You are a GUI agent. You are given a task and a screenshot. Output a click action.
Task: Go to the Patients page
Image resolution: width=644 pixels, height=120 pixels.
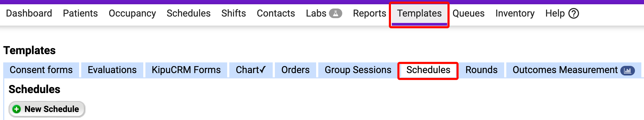coord(80,13)
